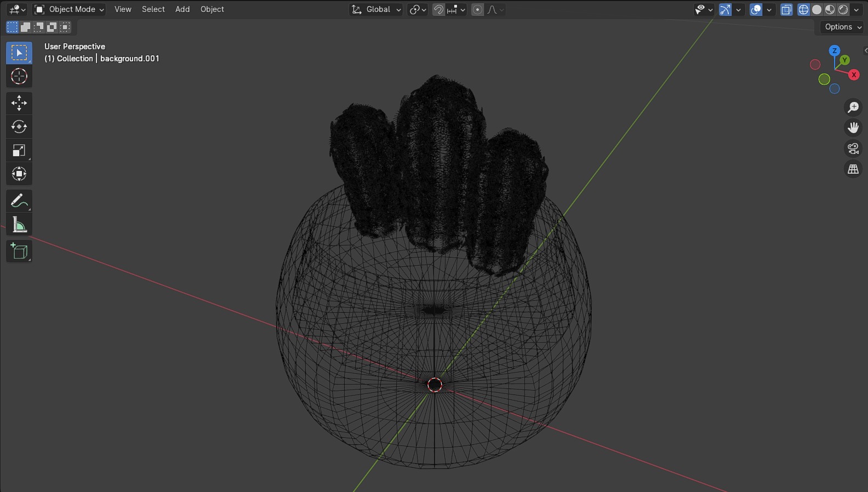
Task: Click the 3D cursor at origin
Action: [435, 385]
